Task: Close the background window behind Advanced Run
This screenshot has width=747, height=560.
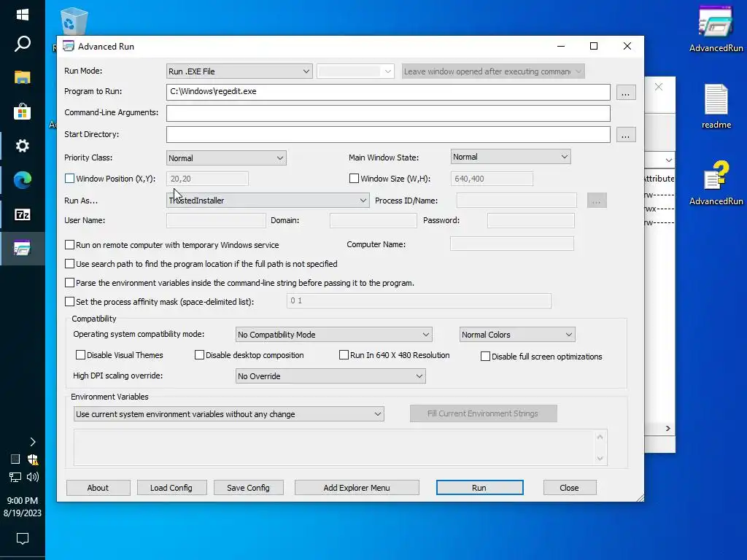Action: [659, 87]
